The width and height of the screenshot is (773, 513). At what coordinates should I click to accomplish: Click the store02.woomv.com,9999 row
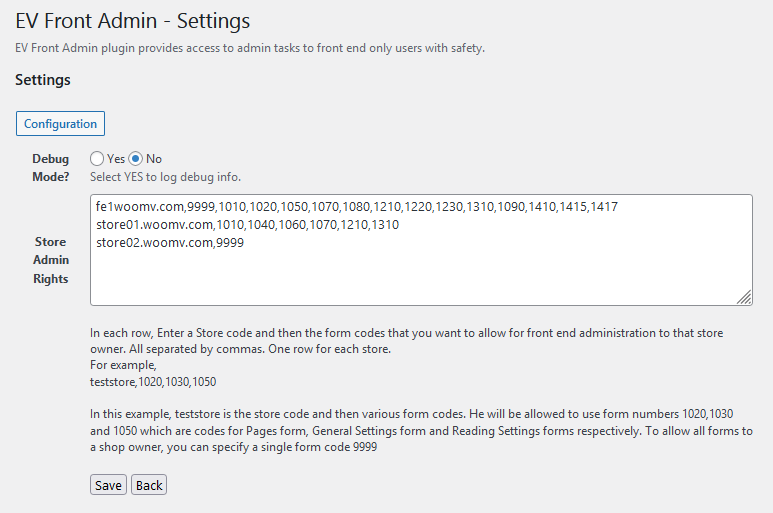[170, 243]
